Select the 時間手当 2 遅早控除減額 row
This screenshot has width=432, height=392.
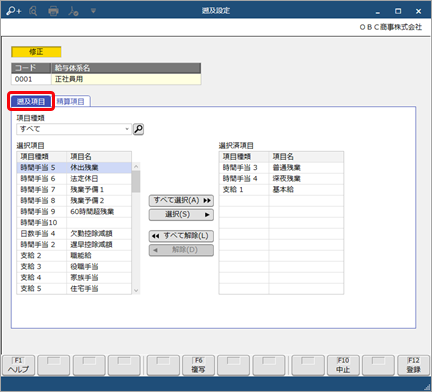(x=74, y=245)
